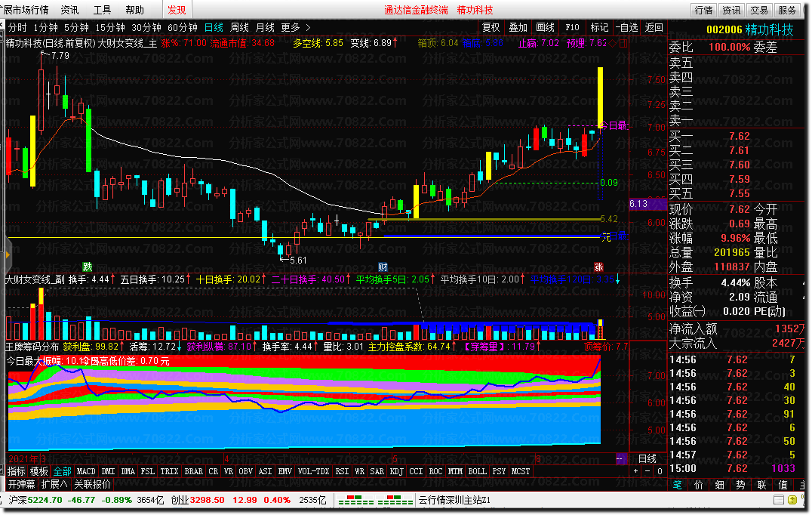
Task: Select the TRIX indicator
Action: [169, 471]
